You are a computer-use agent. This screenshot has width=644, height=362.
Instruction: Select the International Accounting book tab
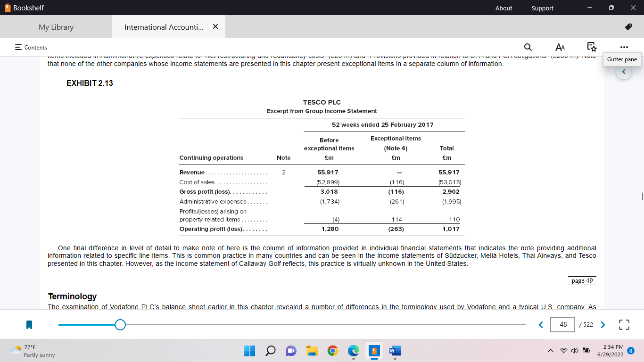(x=164, y=27)
